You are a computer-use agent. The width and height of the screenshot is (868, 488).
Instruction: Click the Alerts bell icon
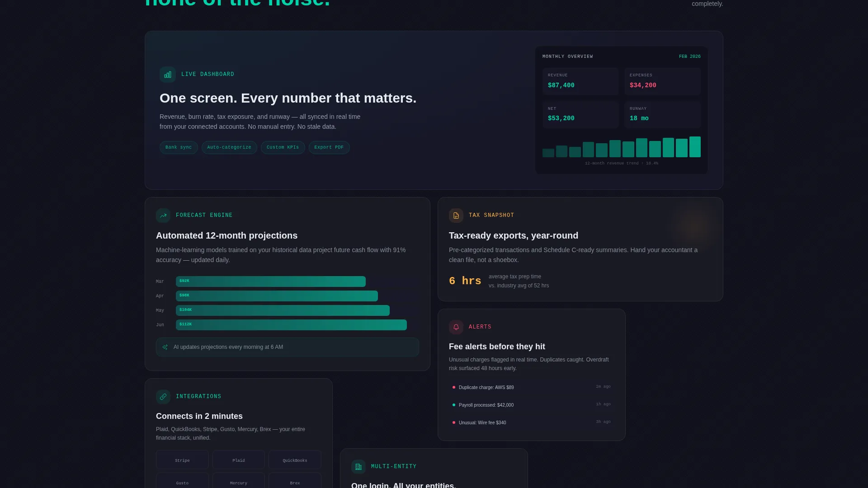(x=456, y=327)
